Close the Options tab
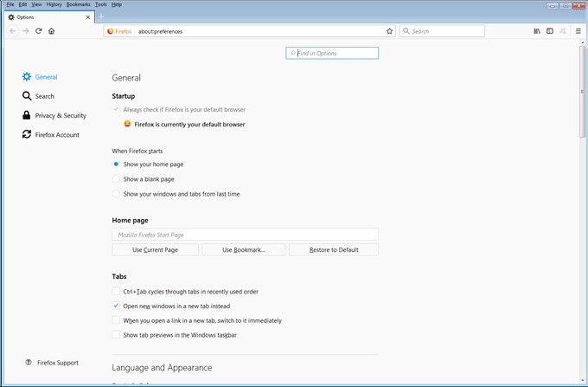The height and width of the screenshot is (387, 588). pos(87,17)
